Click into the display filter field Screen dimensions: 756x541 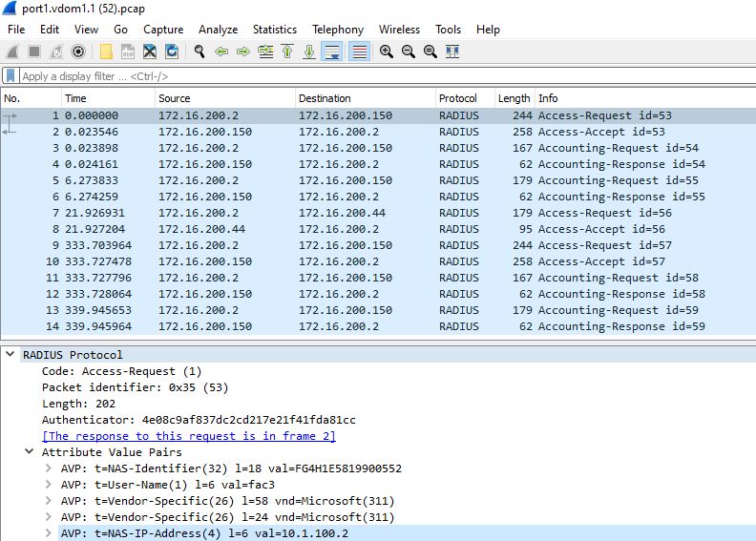point(382,76)
